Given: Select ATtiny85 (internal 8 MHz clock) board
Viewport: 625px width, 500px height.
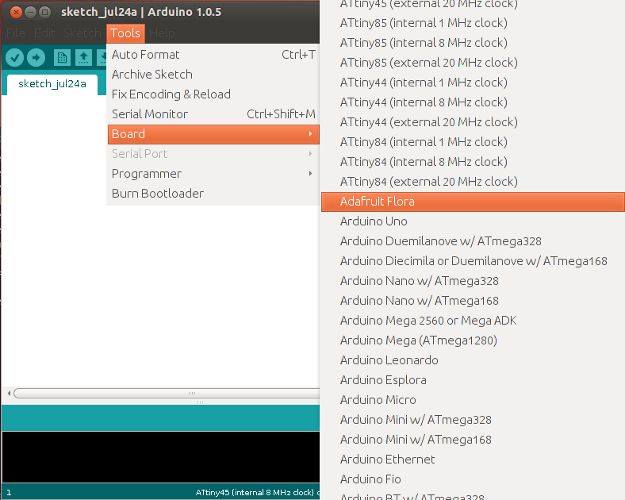Looking at the screenshot, I should 473,43.
